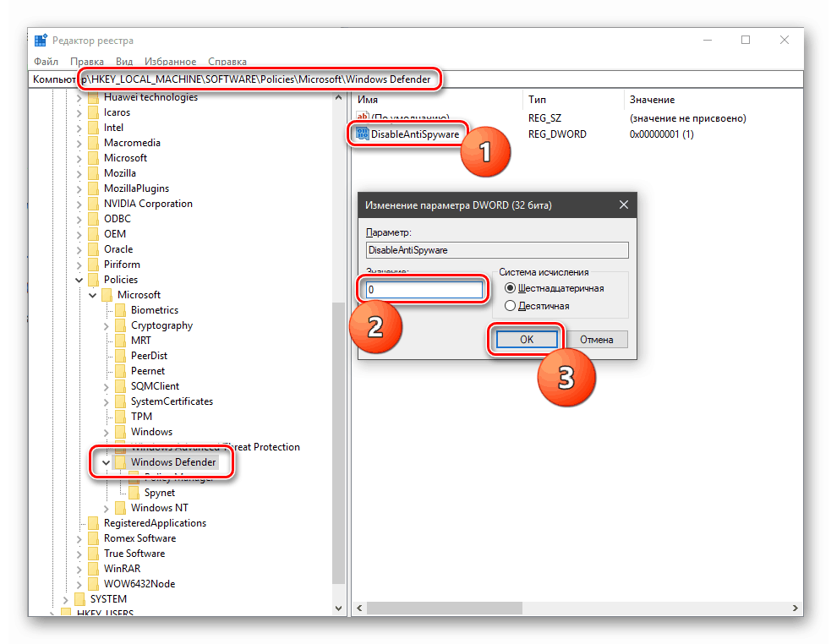831x644 pixels.
Task: Expand the Windows NT node
Action: (106, 508)
